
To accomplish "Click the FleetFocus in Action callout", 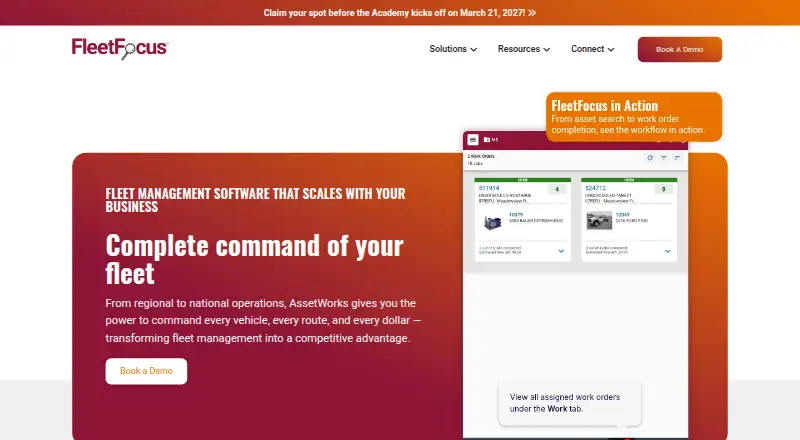I will pyautogui.click(x=634, y=117).
